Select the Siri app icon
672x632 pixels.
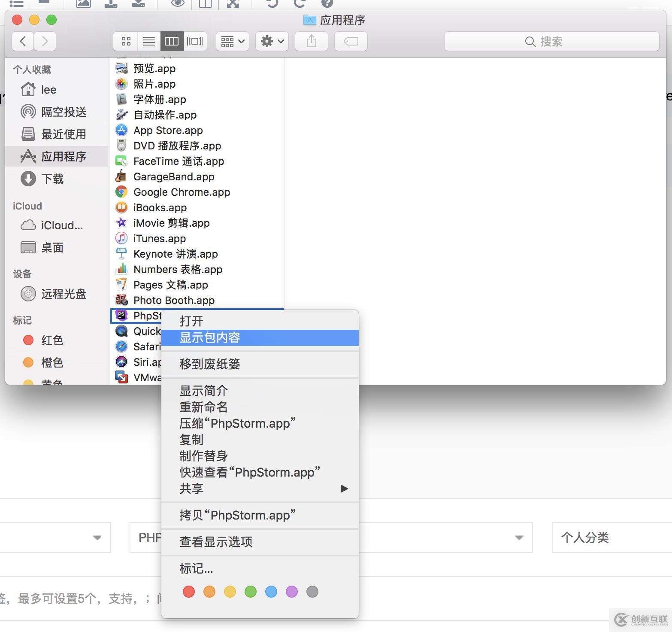[122, 362]
